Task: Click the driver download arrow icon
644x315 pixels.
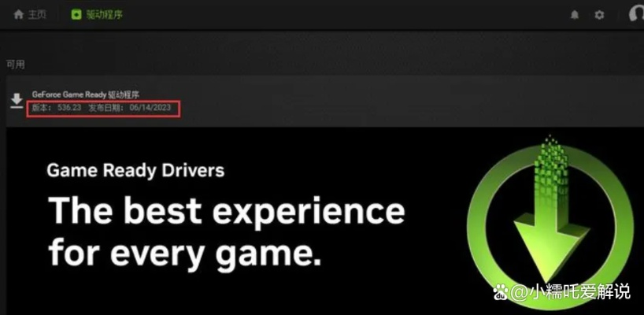Action: point(17,101)
